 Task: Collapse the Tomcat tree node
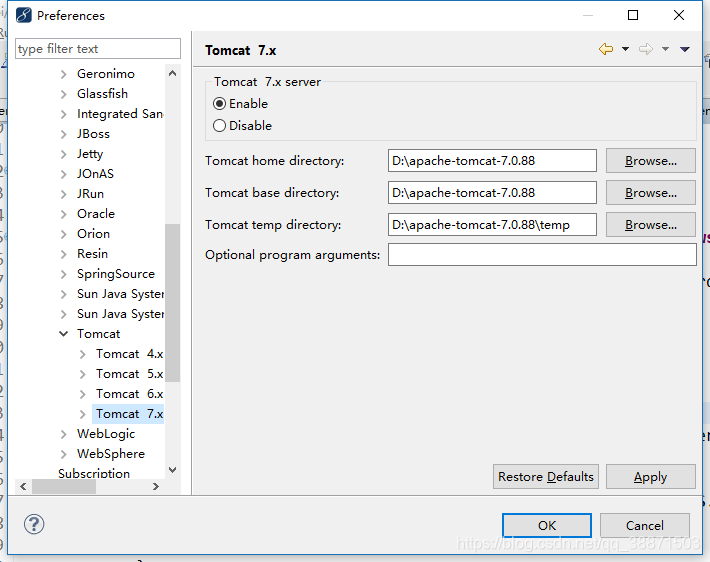(x=64, y=334)
